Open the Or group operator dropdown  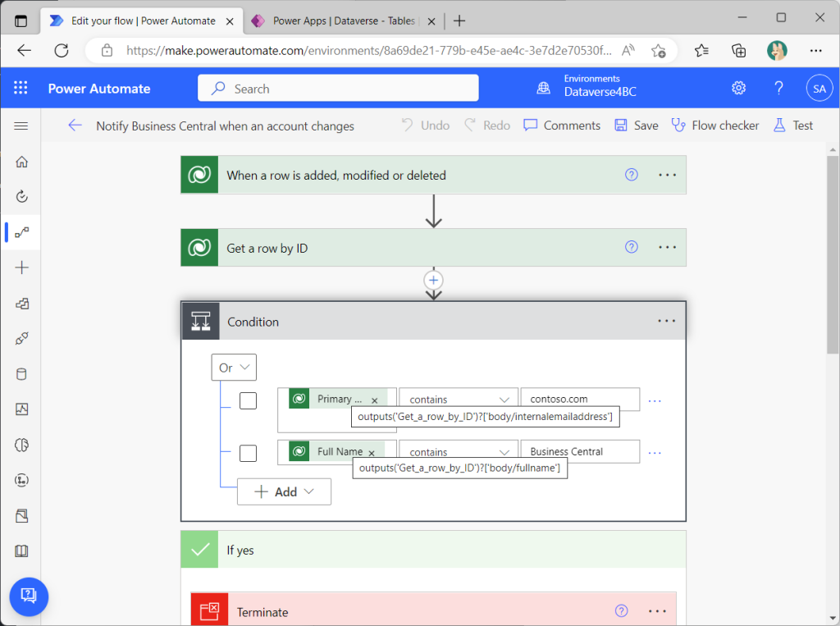[234, 368]
